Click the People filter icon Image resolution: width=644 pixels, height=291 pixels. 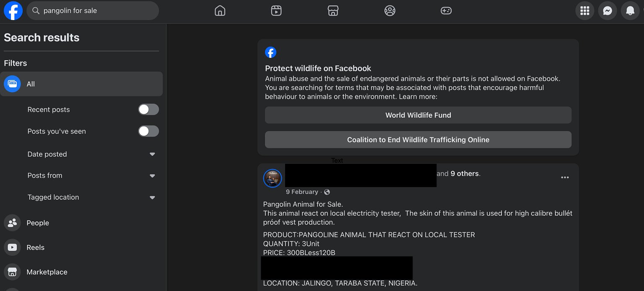pos(12,223)
